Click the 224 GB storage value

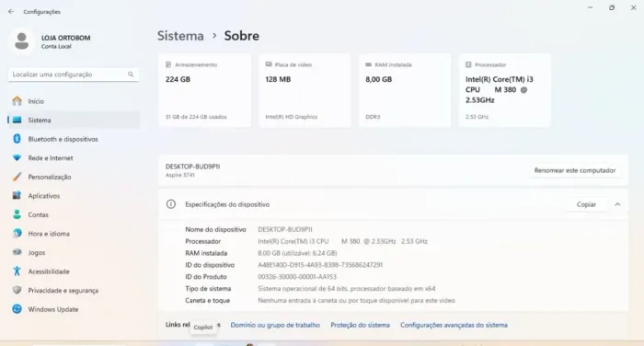click(178, 79)
